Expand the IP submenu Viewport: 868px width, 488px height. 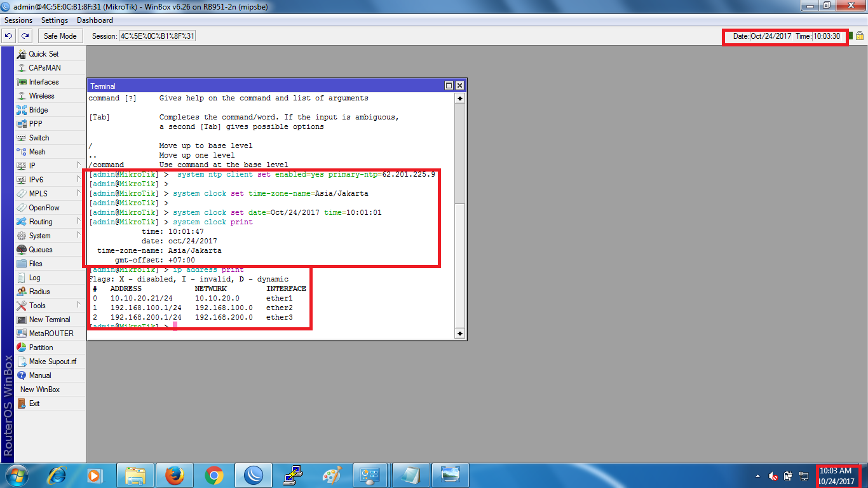point(50,166)
